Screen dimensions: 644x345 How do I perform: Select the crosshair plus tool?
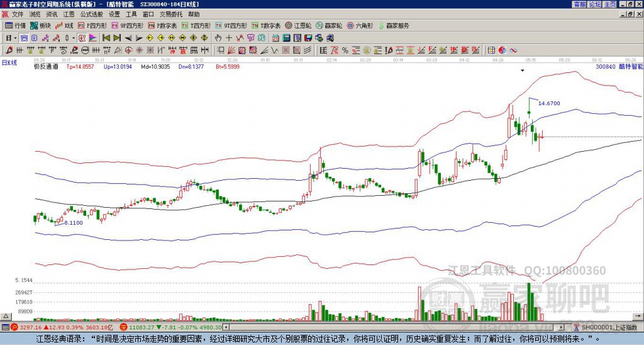229,38
